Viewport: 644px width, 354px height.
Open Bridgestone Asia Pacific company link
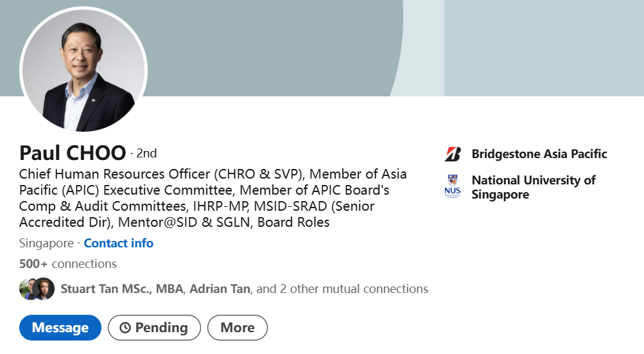[x=539, y=154]
